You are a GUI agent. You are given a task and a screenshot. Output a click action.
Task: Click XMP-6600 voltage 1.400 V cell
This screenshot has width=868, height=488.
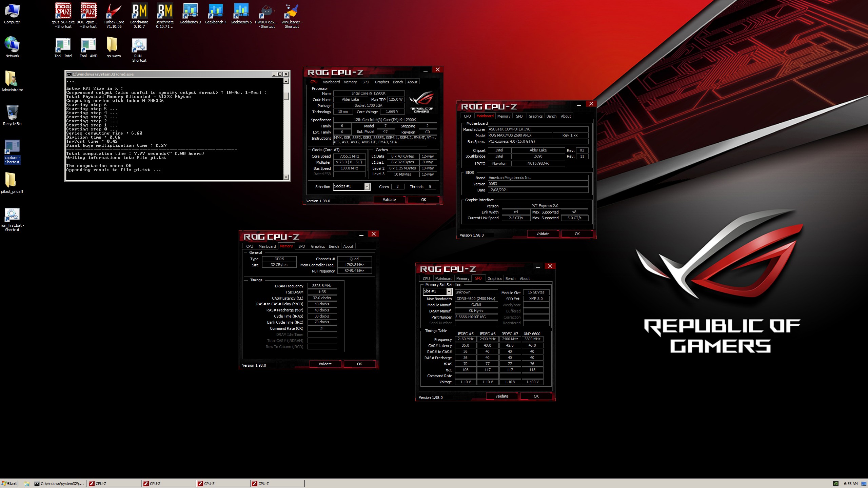(x=532, y=382)
